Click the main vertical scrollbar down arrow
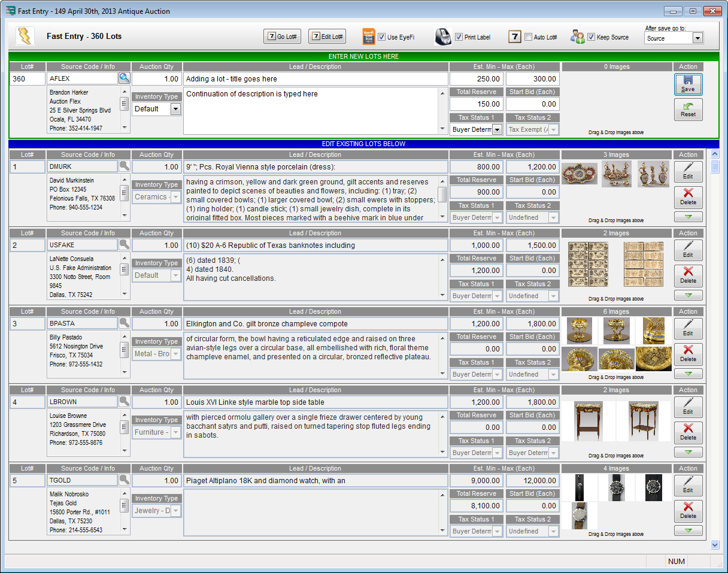The width and height of the screenshot is (728, 573). 714,545
